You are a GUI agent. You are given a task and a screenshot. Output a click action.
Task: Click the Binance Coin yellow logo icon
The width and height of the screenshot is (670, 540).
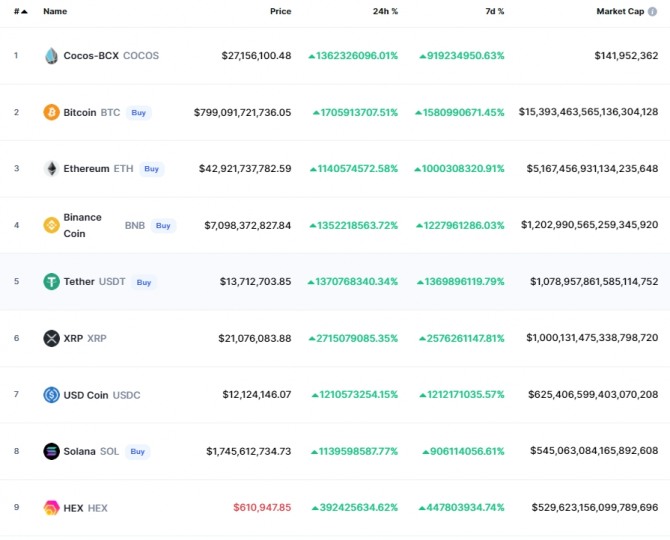pos(51,225)
